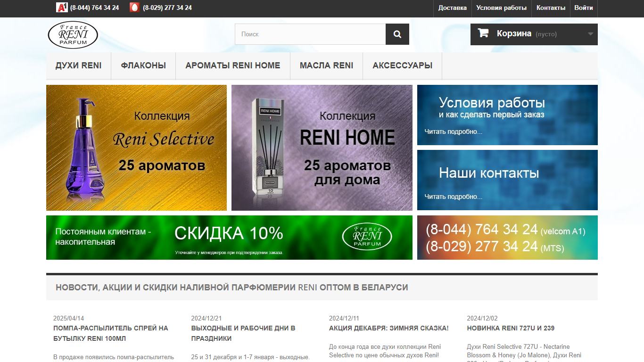Click phone number (8-029) 277 34 24 in header

coord(167,8)
